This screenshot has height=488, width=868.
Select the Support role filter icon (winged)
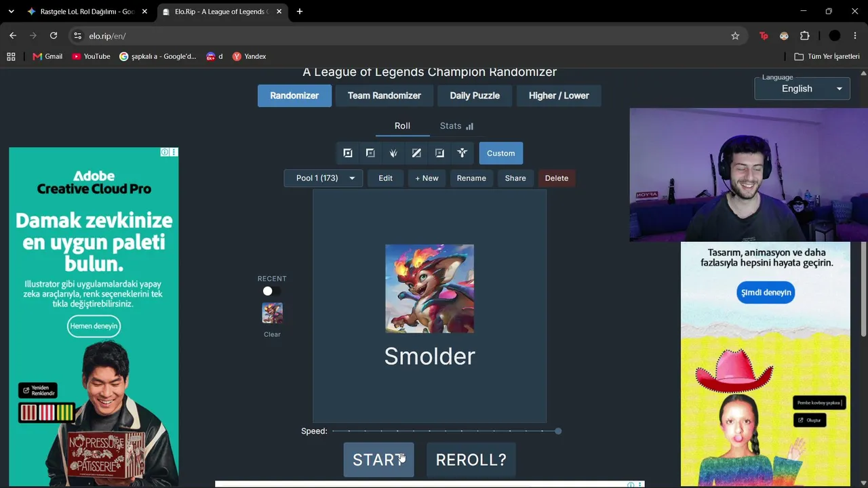[462, 153]
